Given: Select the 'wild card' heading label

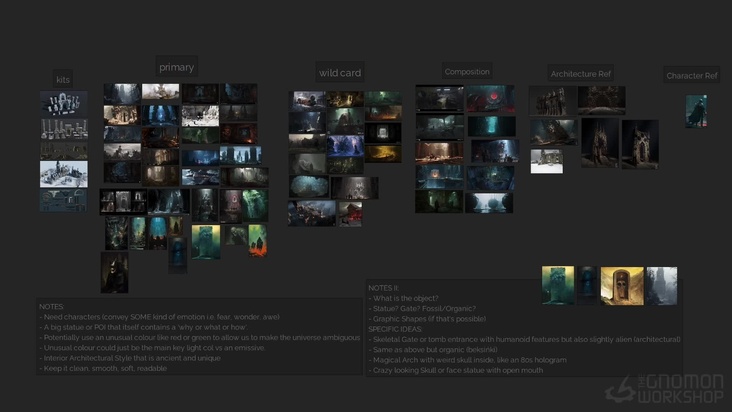Looking at the screenshot, I should click(340, 73).
